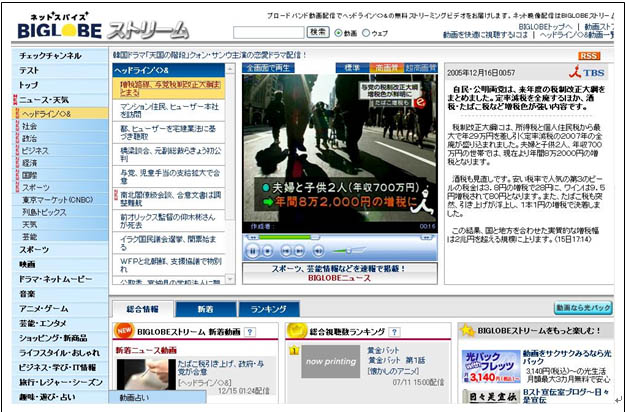Screen dimensions: 625x412
Task: Expand the 旅行・レジャー・シーズン sidebar category
Action: coord(60,383)
